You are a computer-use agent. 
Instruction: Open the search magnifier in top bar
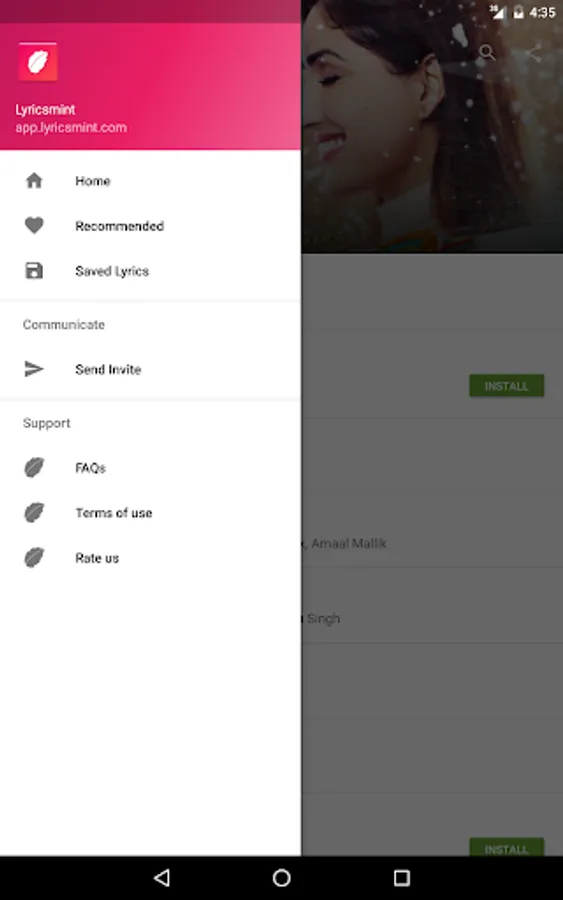487,53
